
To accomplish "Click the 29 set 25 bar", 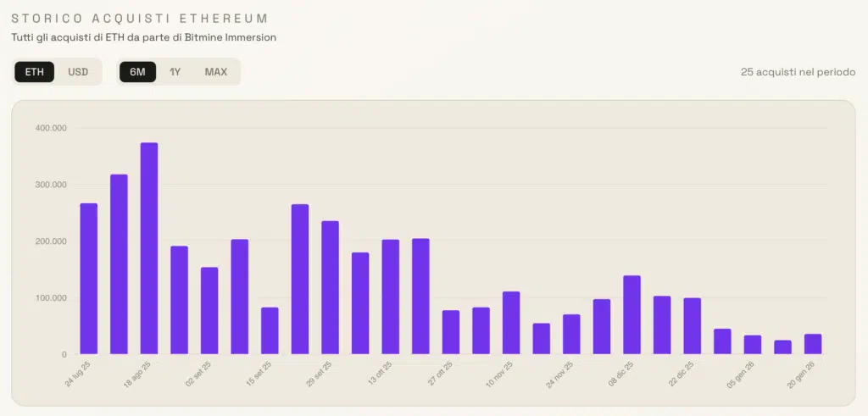I will tap(330, 287).
